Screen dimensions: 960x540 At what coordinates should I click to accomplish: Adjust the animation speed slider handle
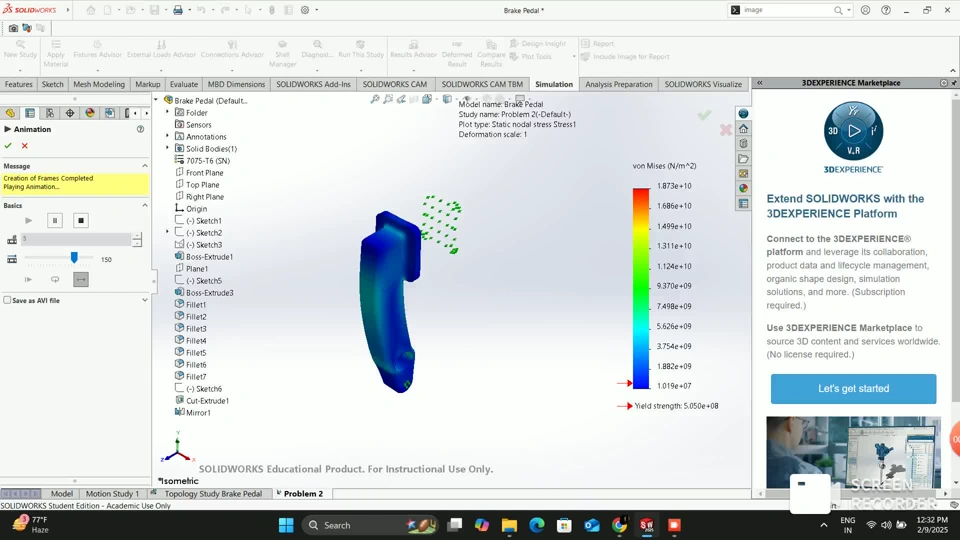pyautogui.click(x=74, y=258)
